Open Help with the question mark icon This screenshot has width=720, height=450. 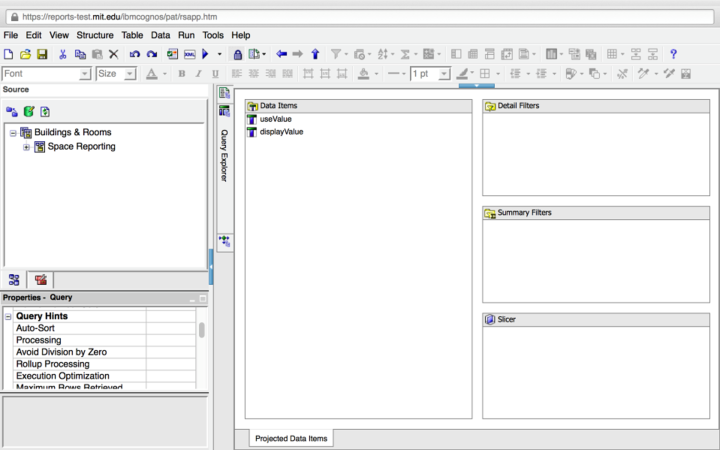(x=673, y=54)
